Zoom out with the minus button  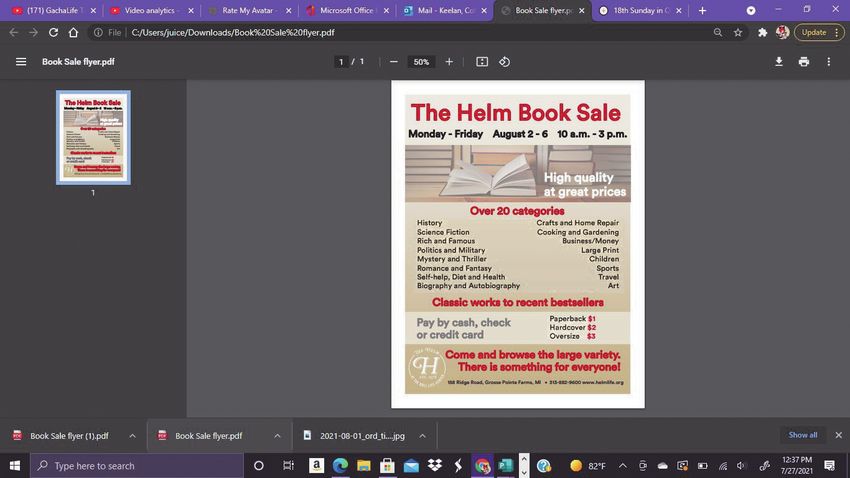tap(394, 62)
